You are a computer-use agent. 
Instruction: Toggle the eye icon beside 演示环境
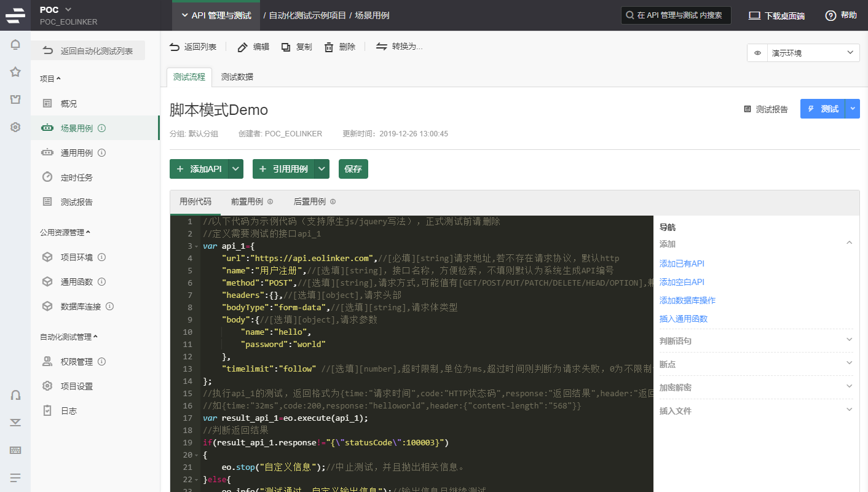(x=757, y=53)
